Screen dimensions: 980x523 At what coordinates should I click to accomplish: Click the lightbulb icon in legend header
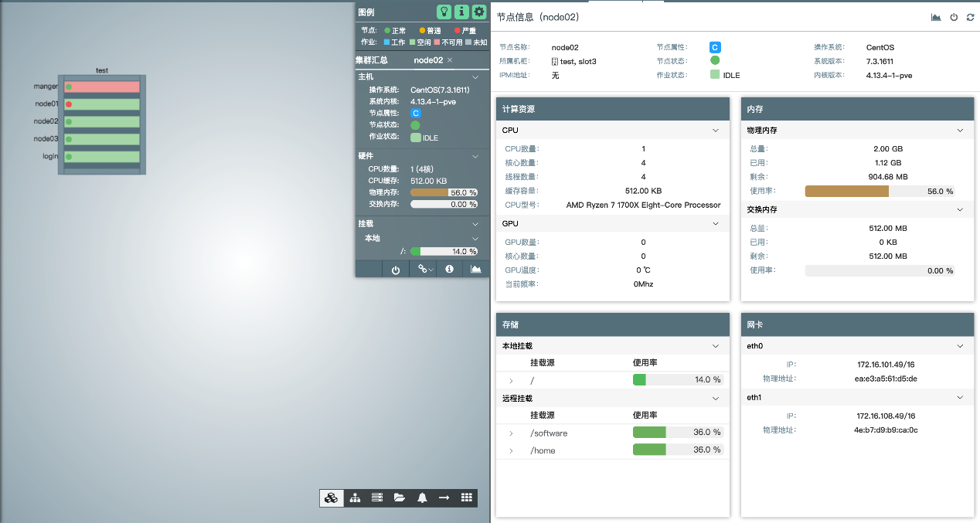click(444, 12)
